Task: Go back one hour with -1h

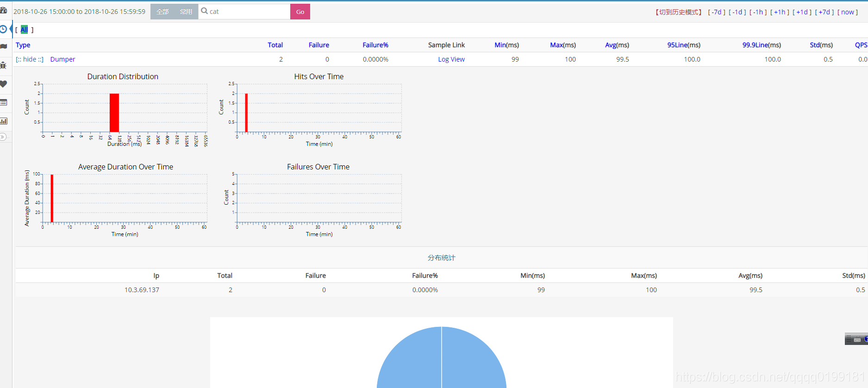Action: point(758,12)
